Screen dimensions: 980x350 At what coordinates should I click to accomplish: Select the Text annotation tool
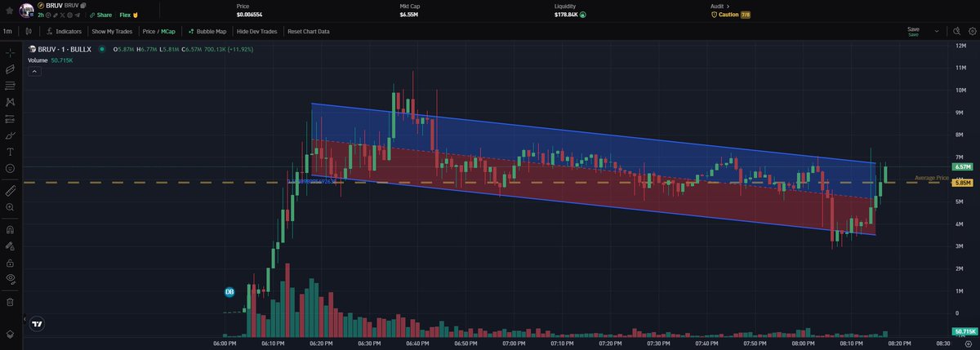pyautogui.click(x=10, y=152)
